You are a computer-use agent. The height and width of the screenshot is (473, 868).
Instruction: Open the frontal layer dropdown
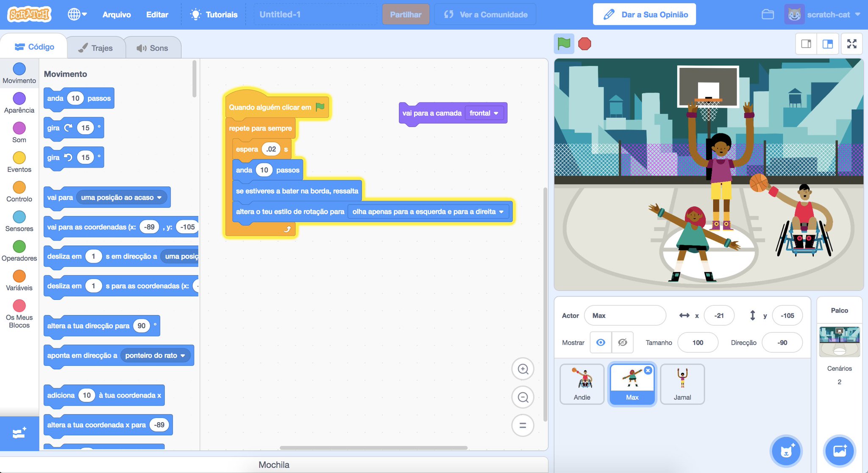pyautogui.click(x=484, y=113)
